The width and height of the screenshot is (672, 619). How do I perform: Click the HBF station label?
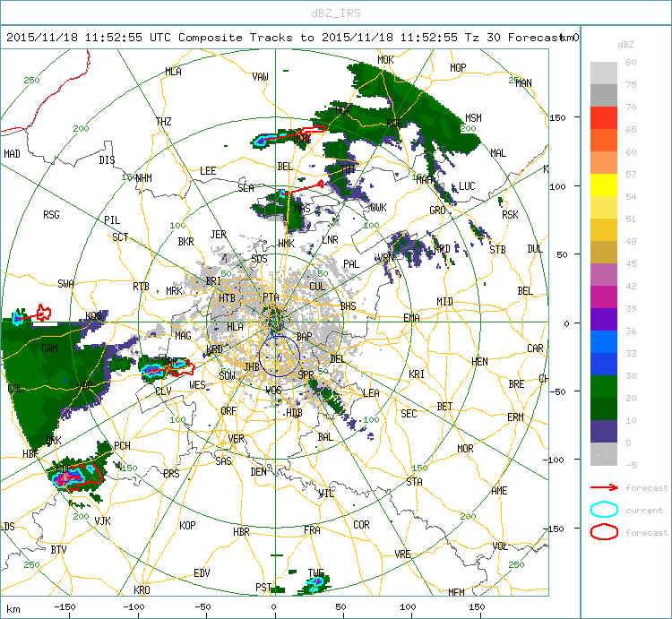[x=30, y=453]
